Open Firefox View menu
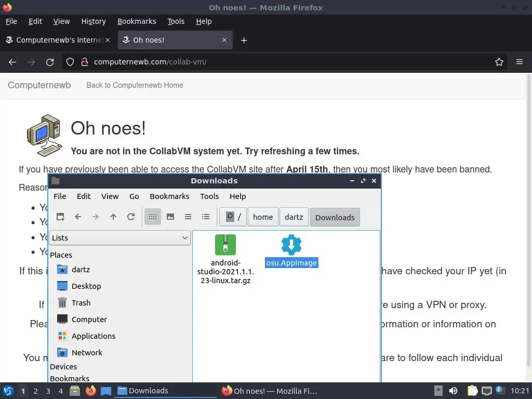The height and width of the screenshot is (399, 532). pyautogui.click(x=61, y=21)
